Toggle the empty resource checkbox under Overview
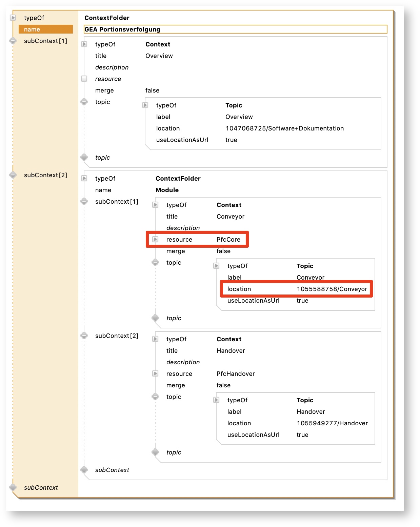420x527 pixels. point(84,79)
